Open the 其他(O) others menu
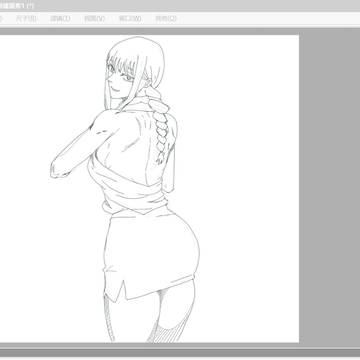The width and height of the screenshot is (360, 360). (166, 19)
